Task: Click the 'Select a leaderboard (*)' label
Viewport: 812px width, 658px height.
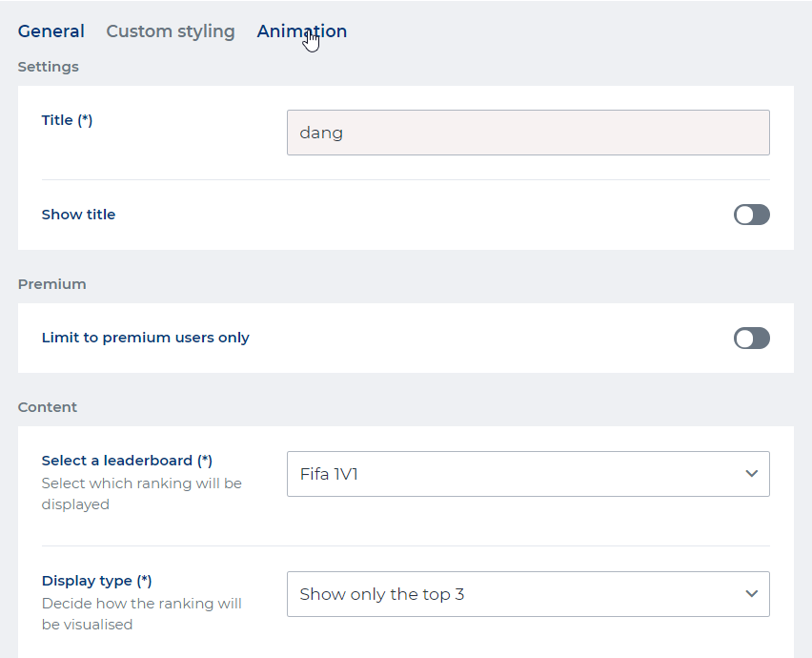Action: point(127,461)
